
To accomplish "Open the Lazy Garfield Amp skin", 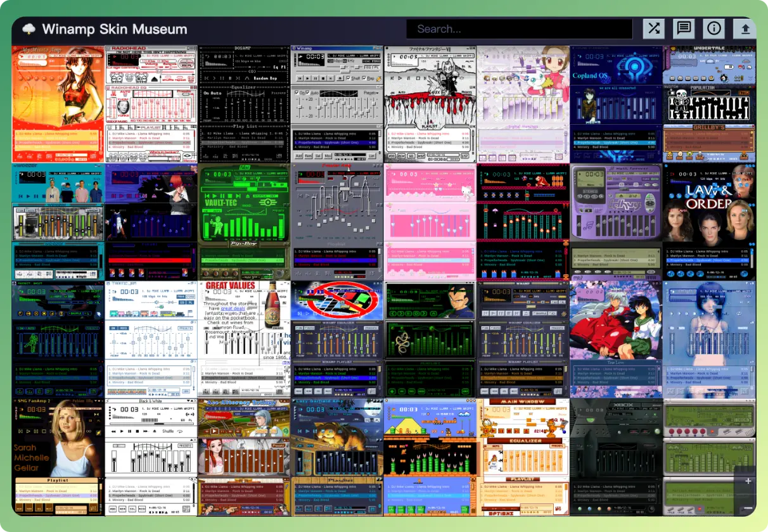I will [337, 457].
